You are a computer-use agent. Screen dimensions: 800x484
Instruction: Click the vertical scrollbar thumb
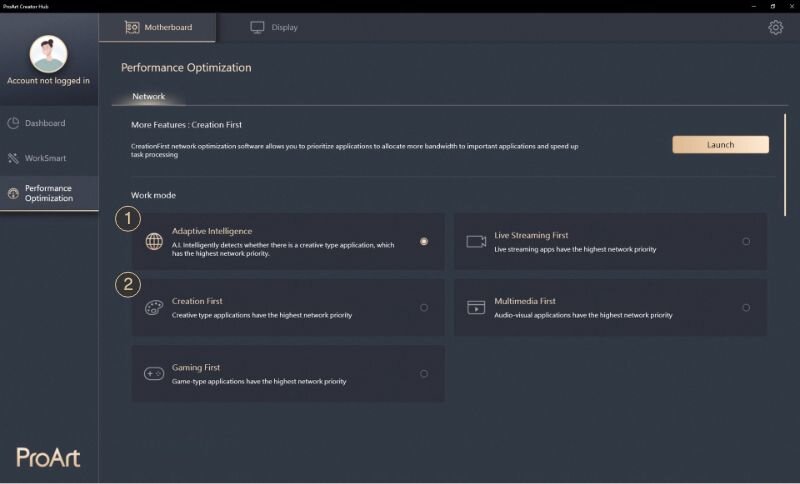pos(785,165)
